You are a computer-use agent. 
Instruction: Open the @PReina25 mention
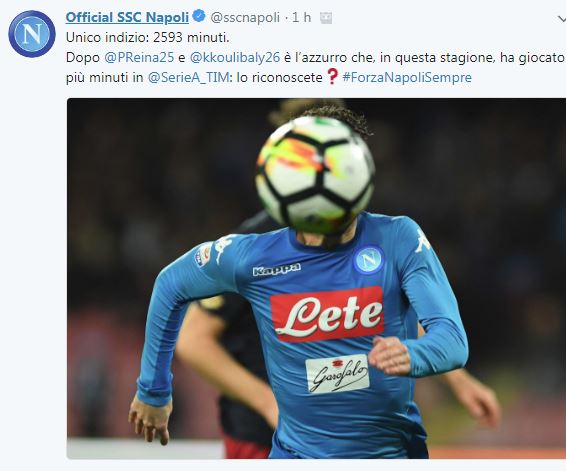click(x=139, y=57)
